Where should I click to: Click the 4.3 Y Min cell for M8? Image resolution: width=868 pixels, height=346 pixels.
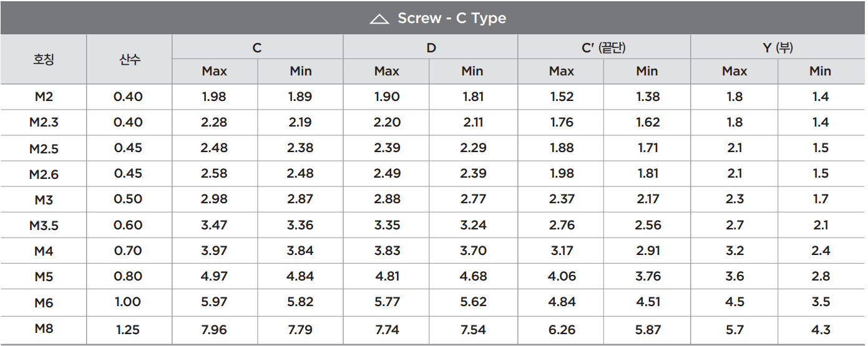coord(821,330)
